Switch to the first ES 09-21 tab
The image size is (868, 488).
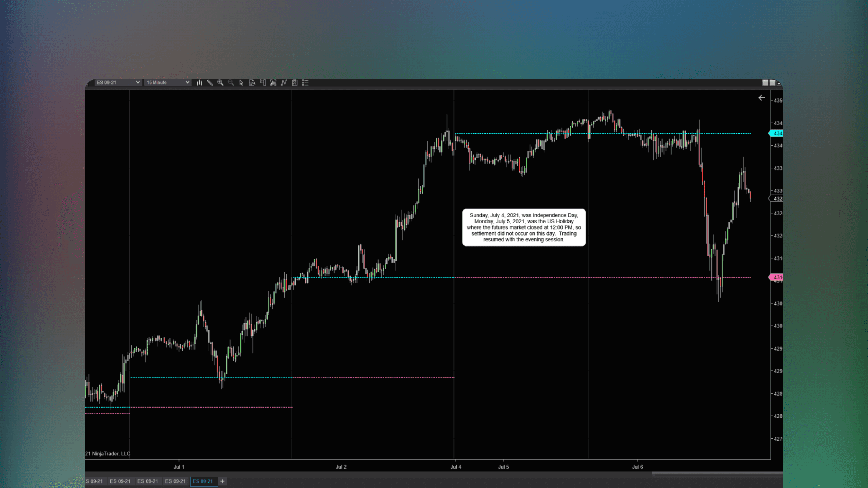click(95, 481)
